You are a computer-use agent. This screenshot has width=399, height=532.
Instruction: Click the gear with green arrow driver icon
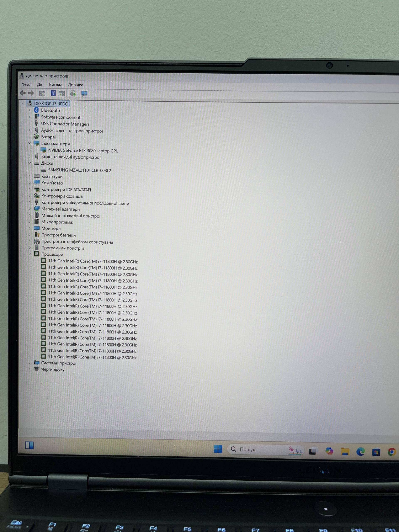click(73, 94)
